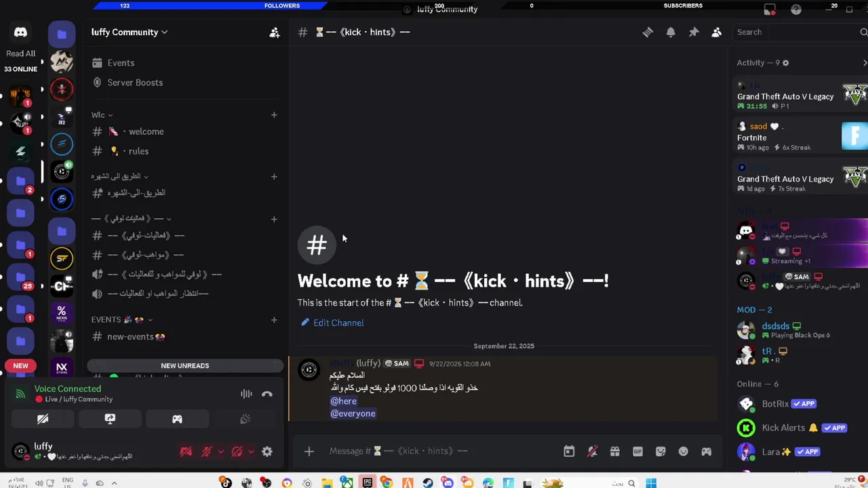Jump to NEW UNREADS in channel list
Image resolution: width=868 pixels, height=488 pixels.
[185, 365]
